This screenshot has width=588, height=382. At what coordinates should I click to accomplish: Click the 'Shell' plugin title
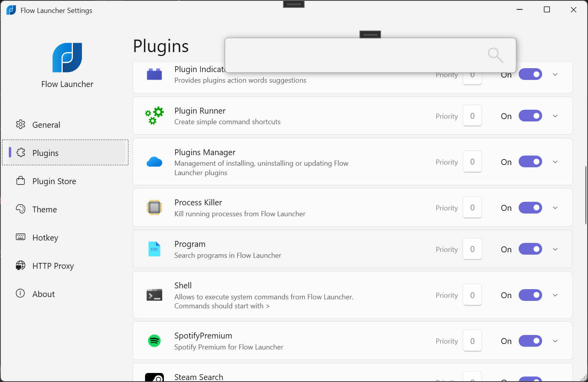[183, 285]
